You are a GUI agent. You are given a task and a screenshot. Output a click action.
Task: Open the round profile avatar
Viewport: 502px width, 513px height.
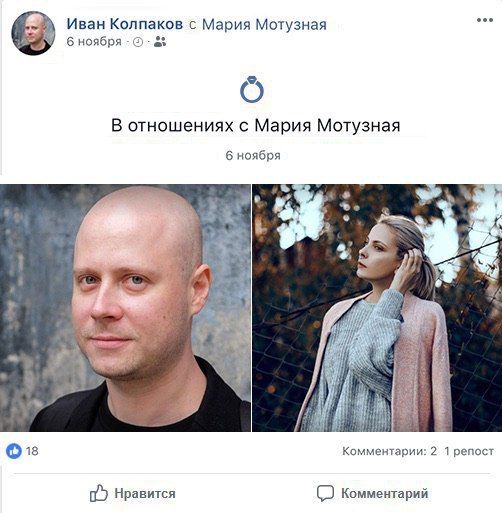coord(33,33)
